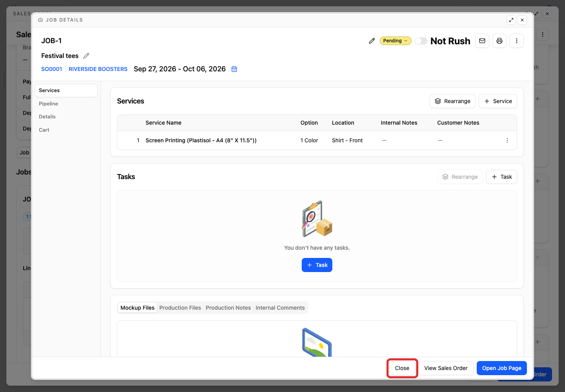565x392 pixels.
Task: Expand the Job Details dialog
Action: point(511,20)
